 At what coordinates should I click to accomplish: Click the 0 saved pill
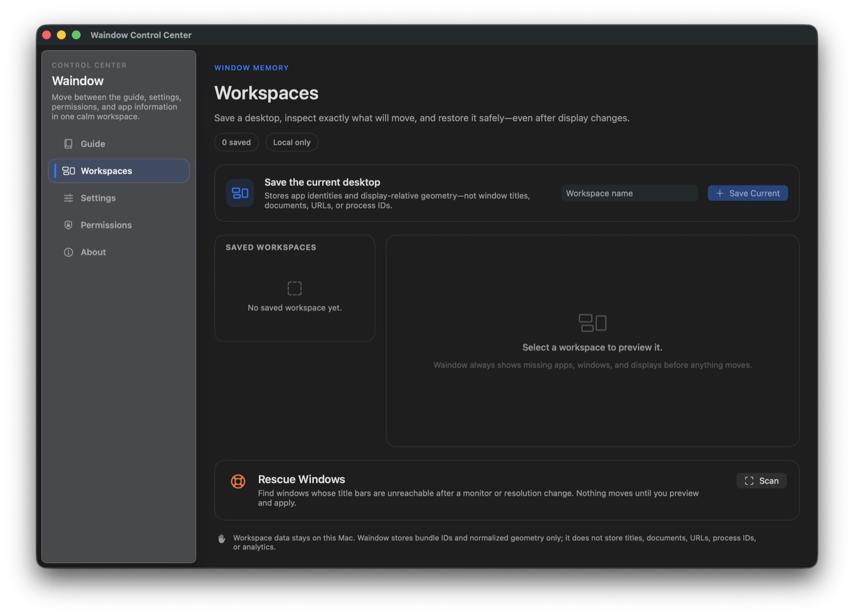236,142
